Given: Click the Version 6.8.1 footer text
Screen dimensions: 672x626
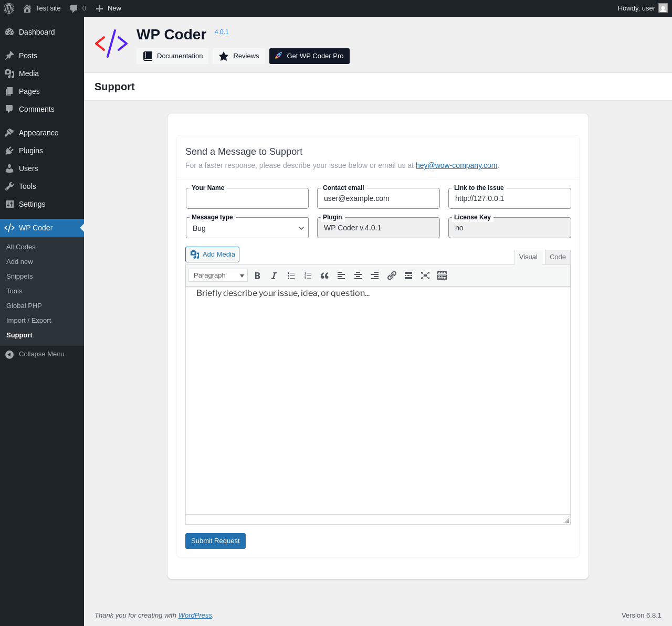Looking at the screenshot, I should (x=642, y=616).
